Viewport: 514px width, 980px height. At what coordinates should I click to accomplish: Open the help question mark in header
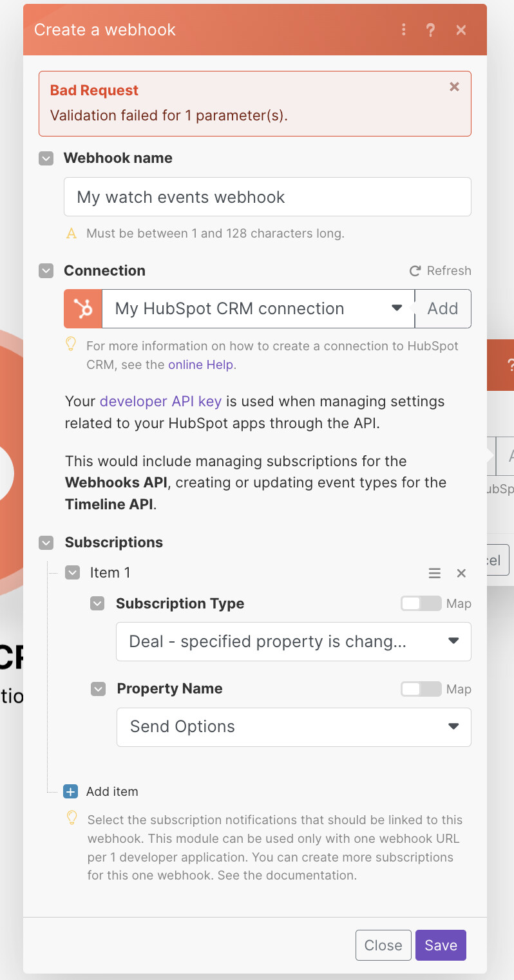431,30
